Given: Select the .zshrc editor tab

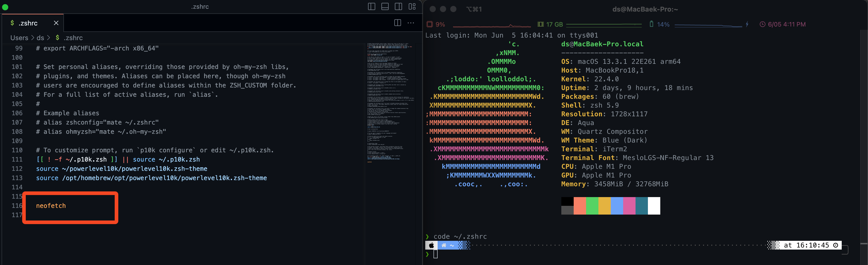Looking at the screenshot, I should [x=33, y=23].
